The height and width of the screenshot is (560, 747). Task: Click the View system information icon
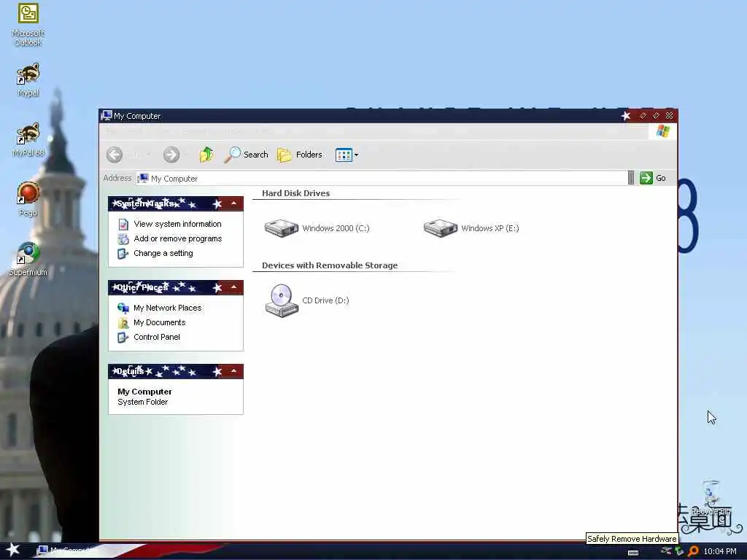point(123,225)
